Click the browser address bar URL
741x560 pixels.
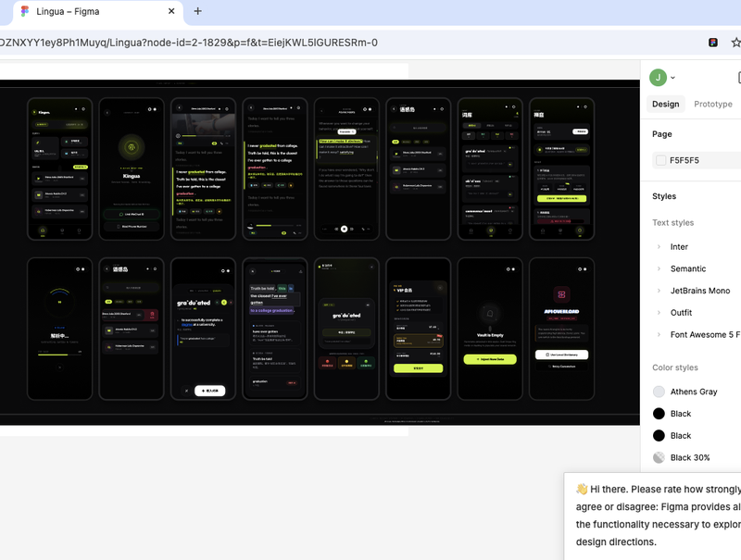[189, 43]
